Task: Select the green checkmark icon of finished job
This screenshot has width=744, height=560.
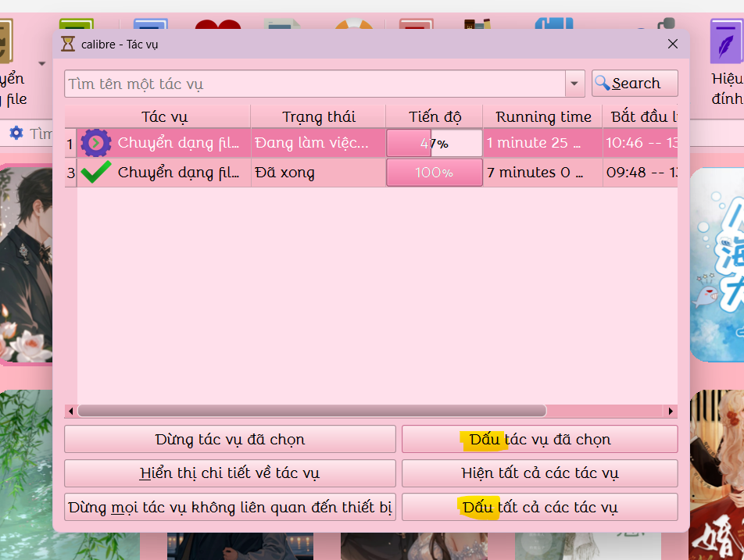Action: tap(96, 172)
